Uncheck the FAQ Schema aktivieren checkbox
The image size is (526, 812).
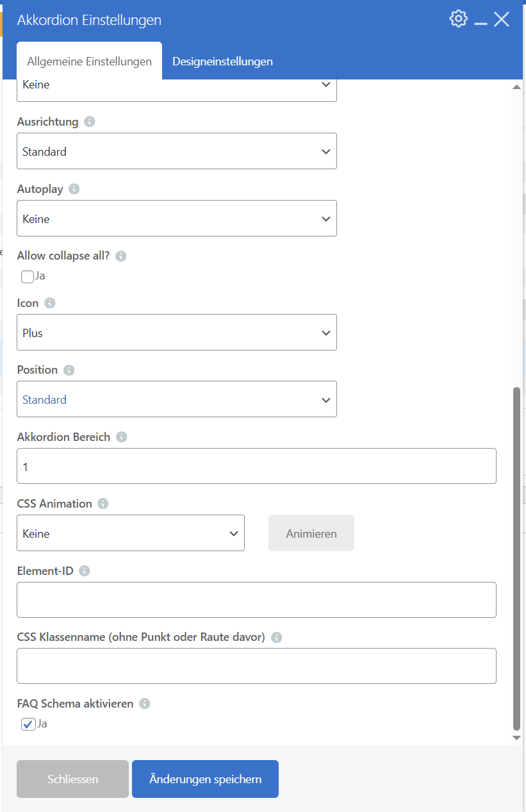28,724
